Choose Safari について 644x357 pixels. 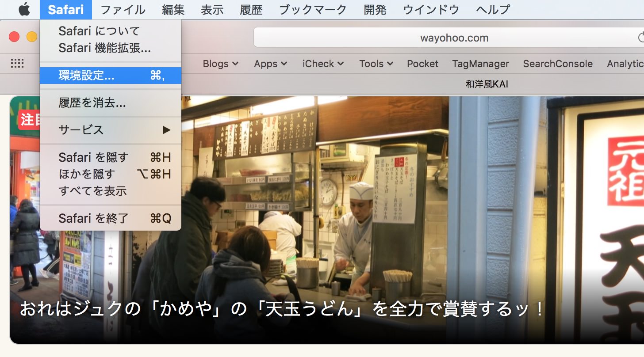point(111,31)
